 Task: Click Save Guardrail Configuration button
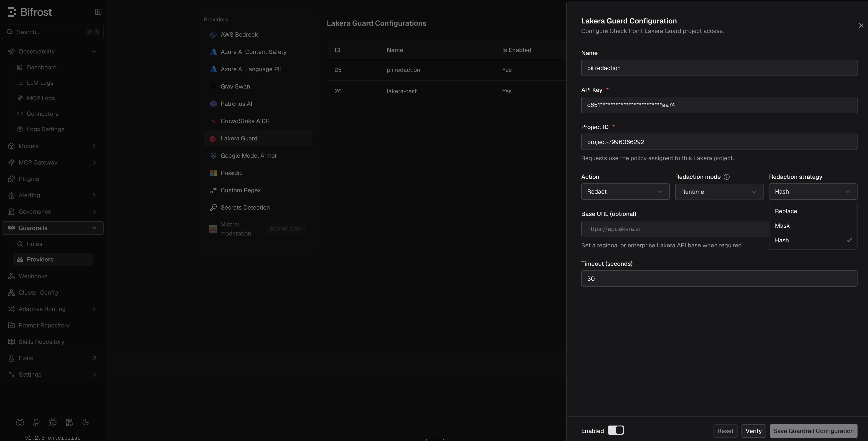coord(813,431)
